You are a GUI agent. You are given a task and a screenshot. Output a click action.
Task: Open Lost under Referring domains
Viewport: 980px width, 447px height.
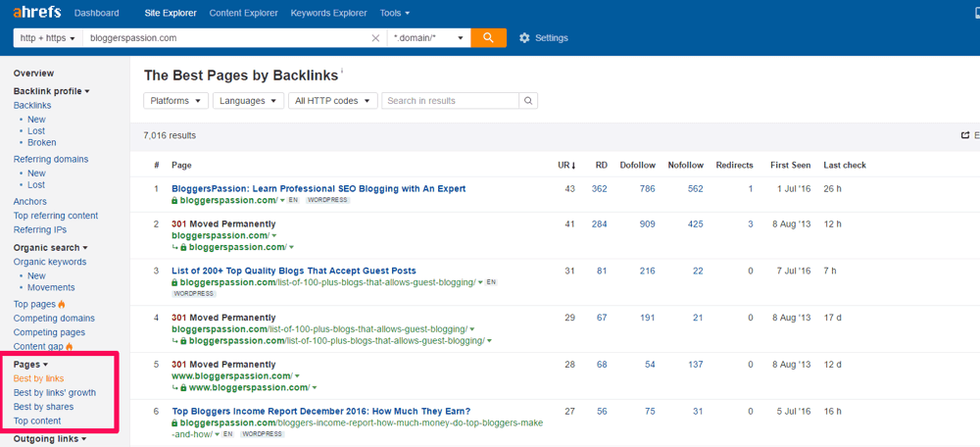pos(36,185)
